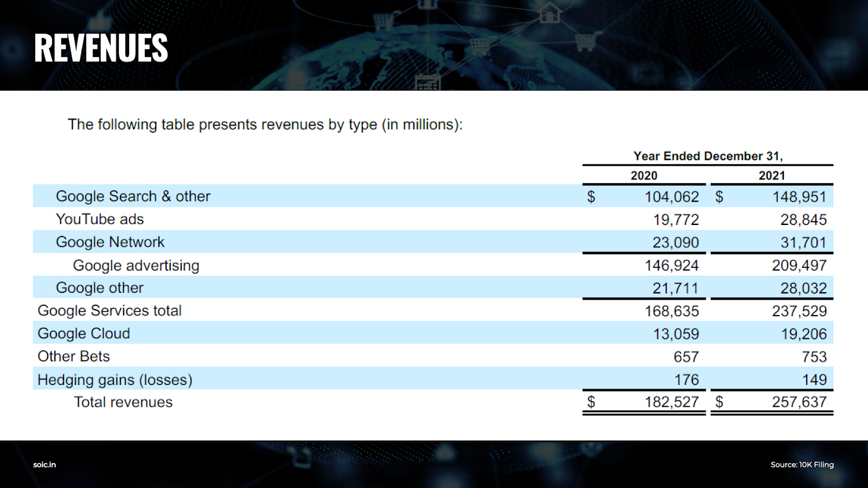Viewport: 868px width, 488px height.
Task: Select the 'Google Search & other' row label
Action: pyautogui.click(x=133, y=196)
